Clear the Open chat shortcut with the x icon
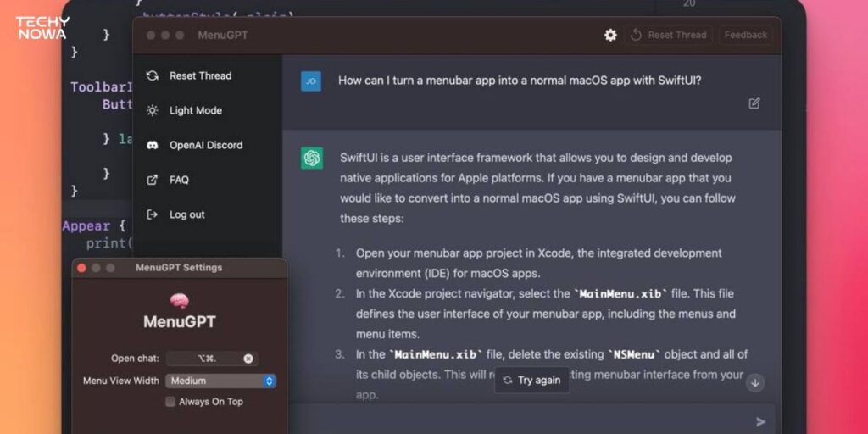The image size is (868, 434). [248, 359]
